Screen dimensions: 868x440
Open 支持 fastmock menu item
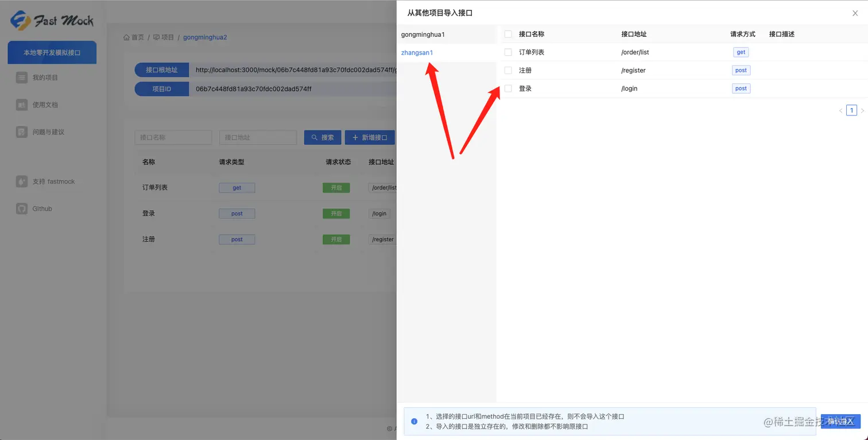tap(53, 182)
